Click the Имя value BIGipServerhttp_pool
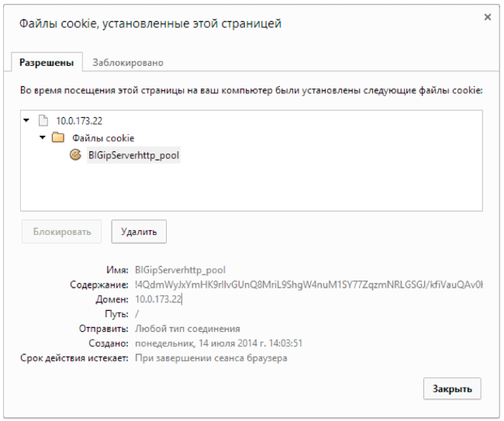This screenshot has height=421, width=504. point(180,270)
